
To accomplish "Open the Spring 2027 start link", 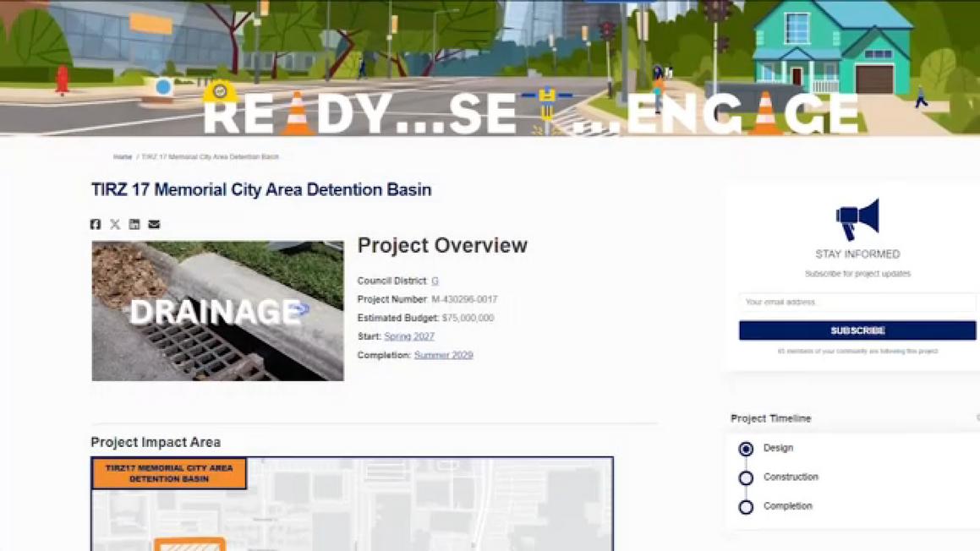I will (408, 336).
